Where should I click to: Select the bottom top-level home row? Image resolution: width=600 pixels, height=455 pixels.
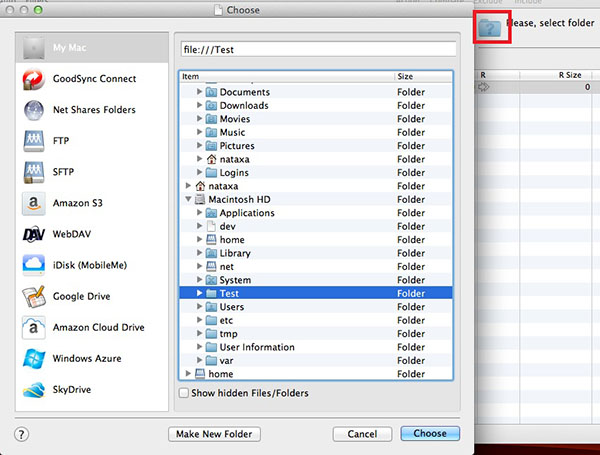click(x=316, y=374)
